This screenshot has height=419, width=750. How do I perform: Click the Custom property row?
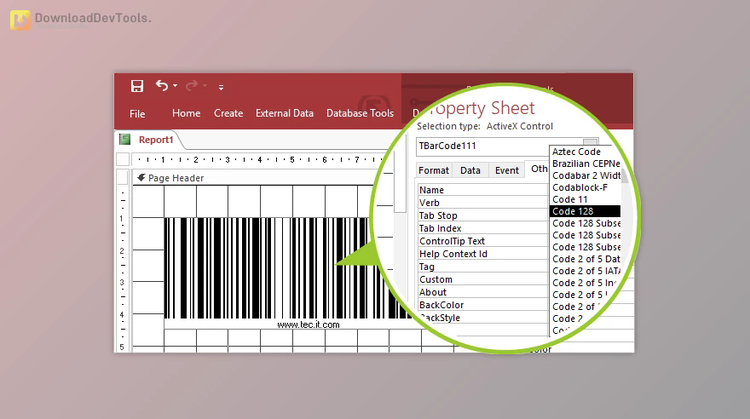482,279
